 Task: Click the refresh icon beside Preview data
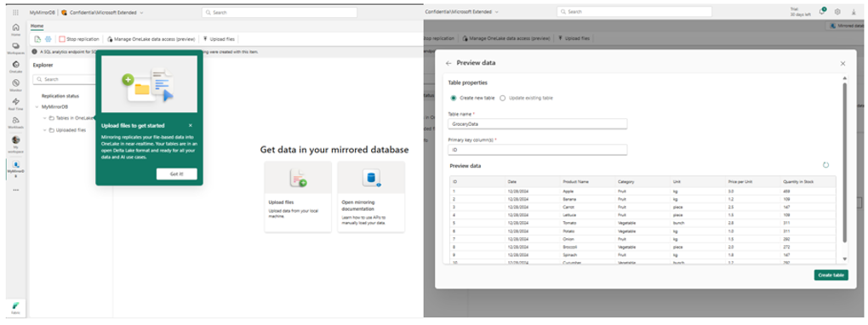[x=825, y=165]
